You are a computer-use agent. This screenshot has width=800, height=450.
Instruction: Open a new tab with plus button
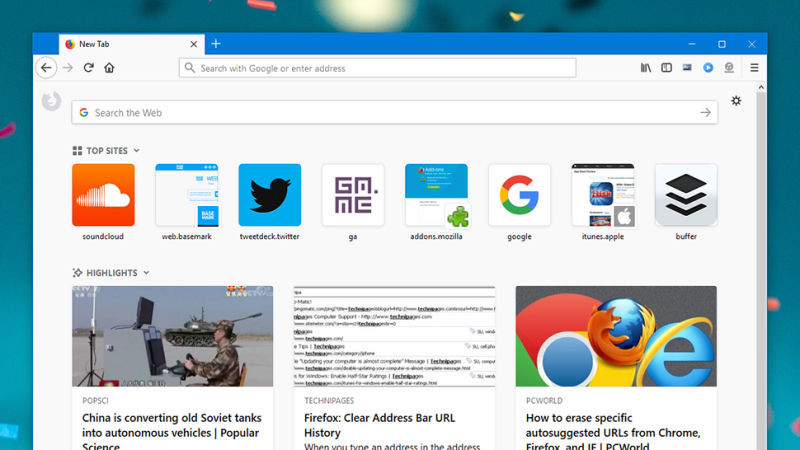(x=216, y=44)
